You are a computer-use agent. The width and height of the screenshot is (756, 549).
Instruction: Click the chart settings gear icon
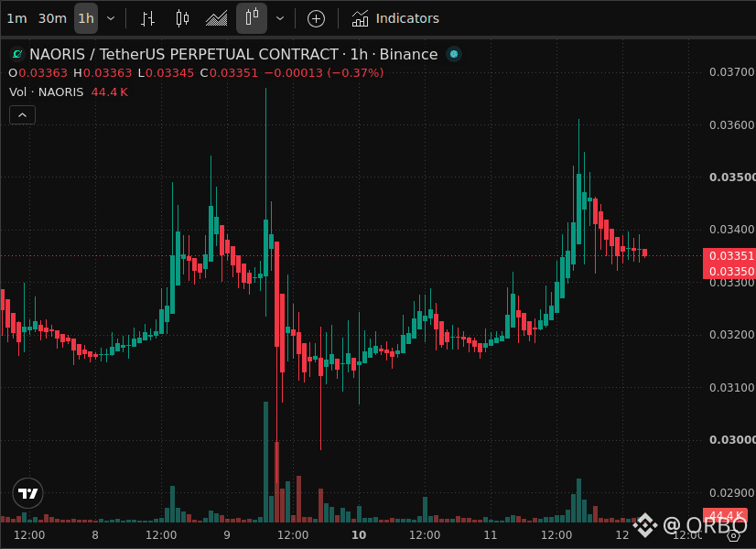pyautogui.click(x=733, y=535)
